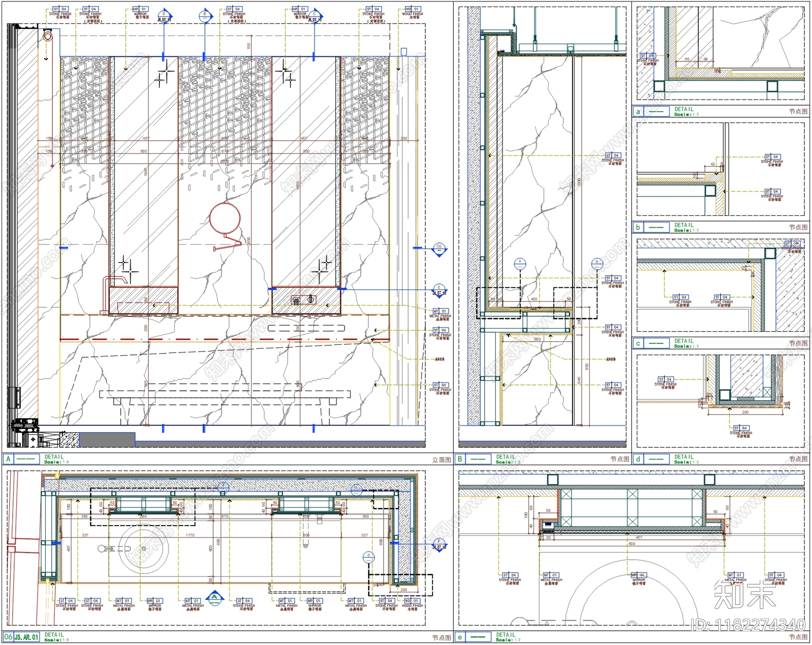Click detail bubble d in the plan

[x=369, y=557]
